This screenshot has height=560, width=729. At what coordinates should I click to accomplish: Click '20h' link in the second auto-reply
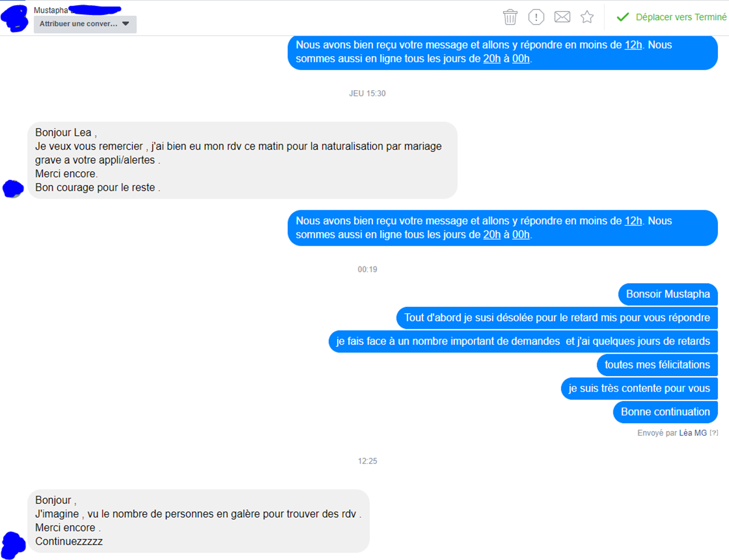click(x=492, y=235)
